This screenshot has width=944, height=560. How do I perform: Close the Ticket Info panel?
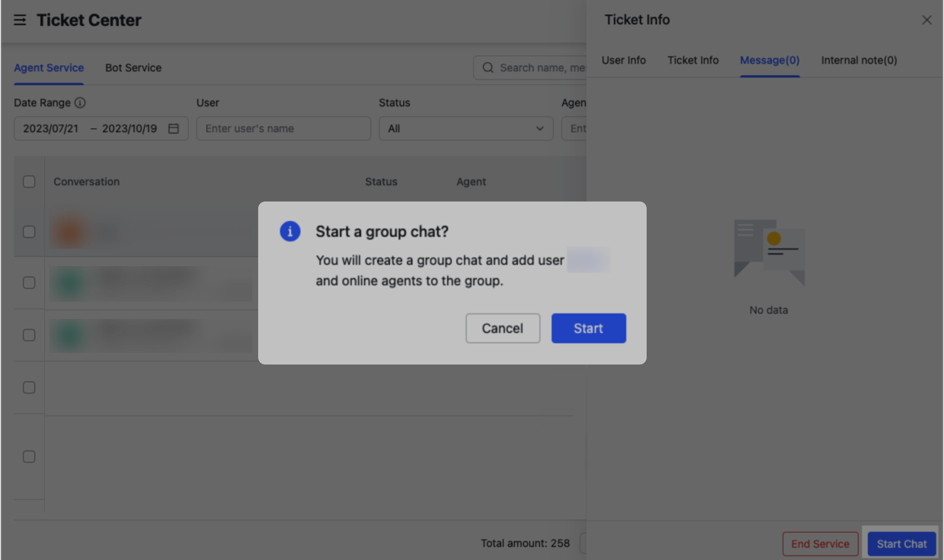click(x=927, y=20)
